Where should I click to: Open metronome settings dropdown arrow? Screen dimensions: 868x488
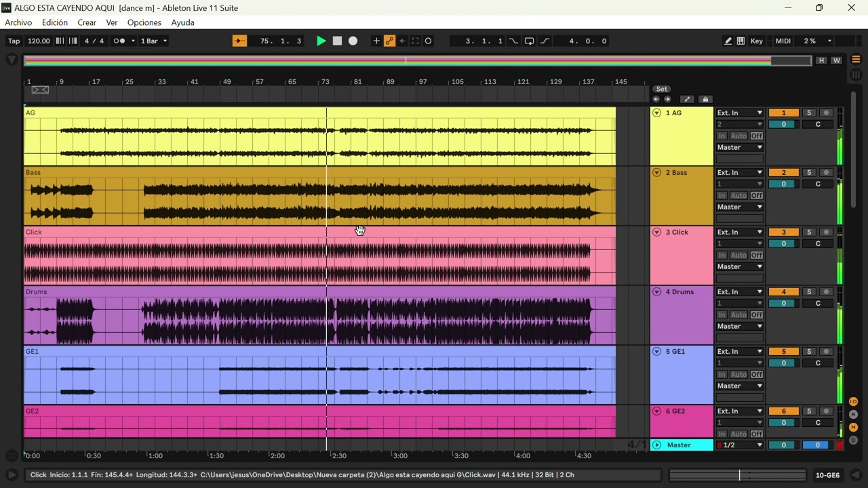tap(133, 41)
